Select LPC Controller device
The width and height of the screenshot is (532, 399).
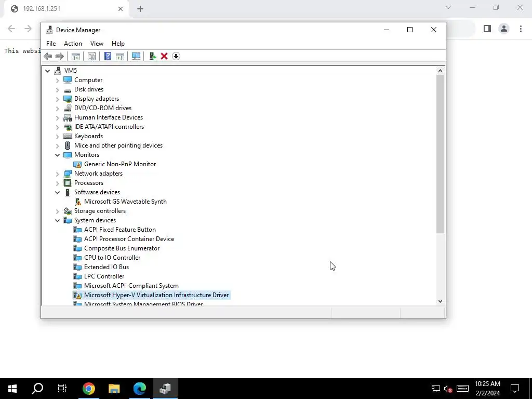tap(104, 276)
